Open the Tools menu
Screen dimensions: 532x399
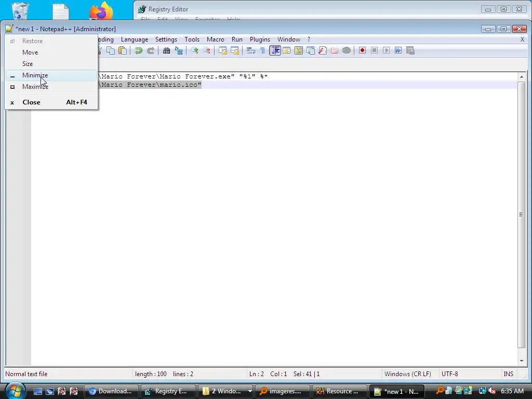tap(192, 39)
